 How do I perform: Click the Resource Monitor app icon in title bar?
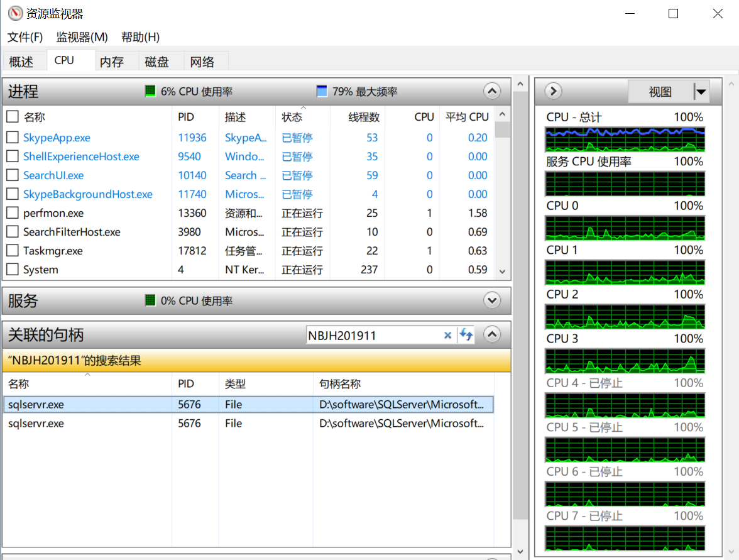(x=15, y=13)
